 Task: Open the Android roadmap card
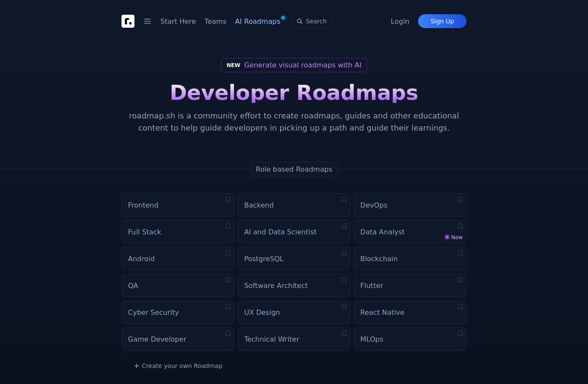coord(178,259)
